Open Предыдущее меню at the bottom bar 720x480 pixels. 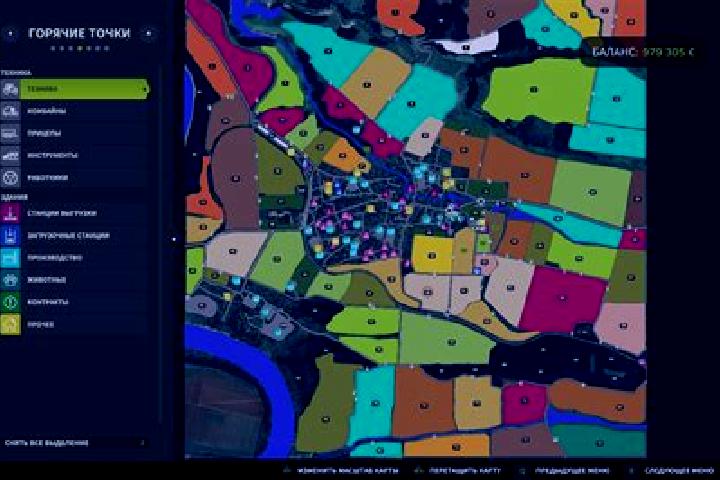click(x=572, y=471)
